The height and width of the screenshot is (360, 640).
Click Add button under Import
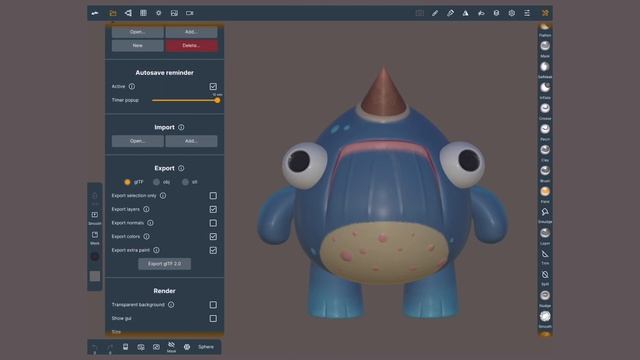pyautogui.click(x=191, y=141)
